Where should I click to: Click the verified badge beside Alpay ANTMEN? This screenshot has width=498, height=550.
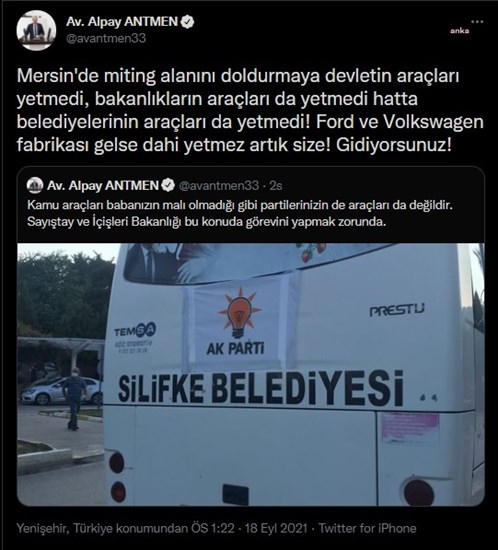tap(188, 22)
